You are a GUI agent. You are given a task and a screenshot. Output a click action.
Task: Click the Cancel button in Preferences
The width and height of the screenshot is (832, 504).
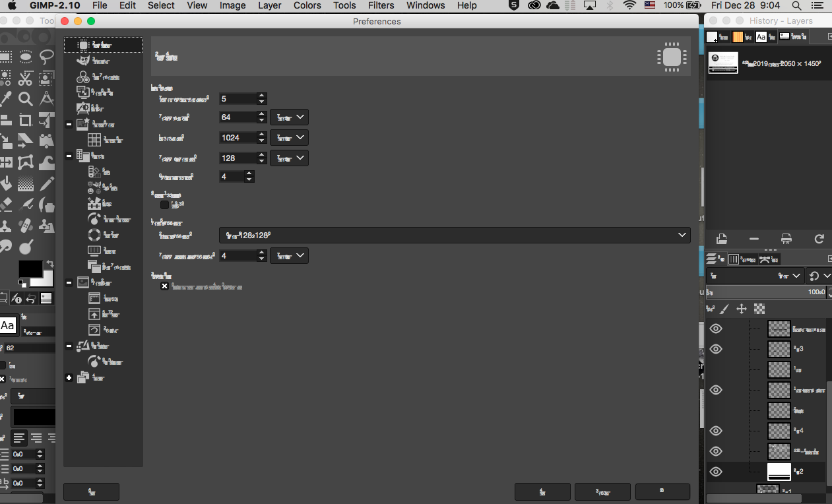point(602,491)
